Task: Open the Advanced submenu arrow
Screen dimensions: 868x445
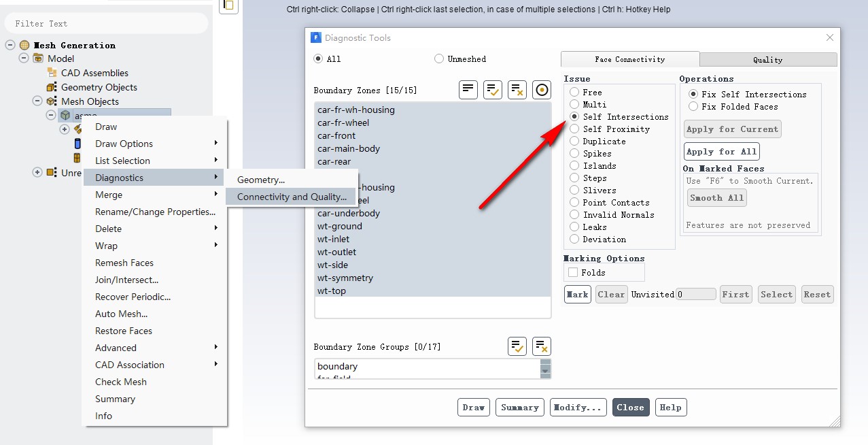Action: 216,347
